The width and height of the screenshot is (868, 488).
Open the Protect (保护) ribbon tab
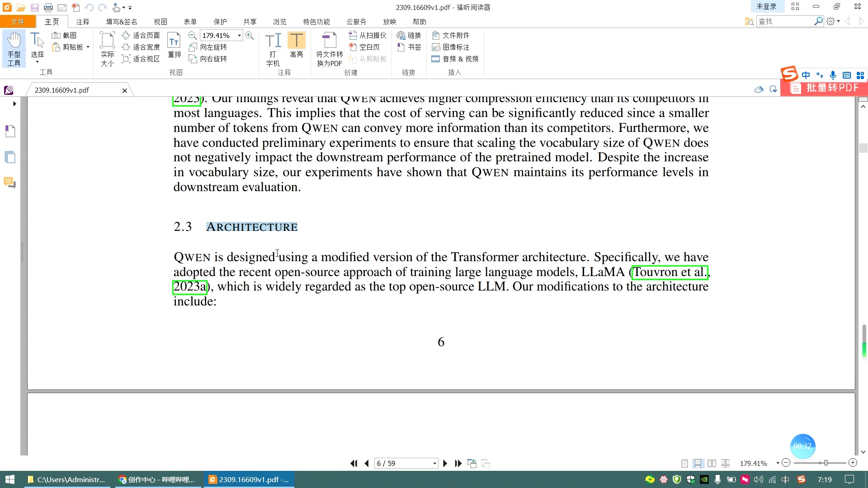220,22
